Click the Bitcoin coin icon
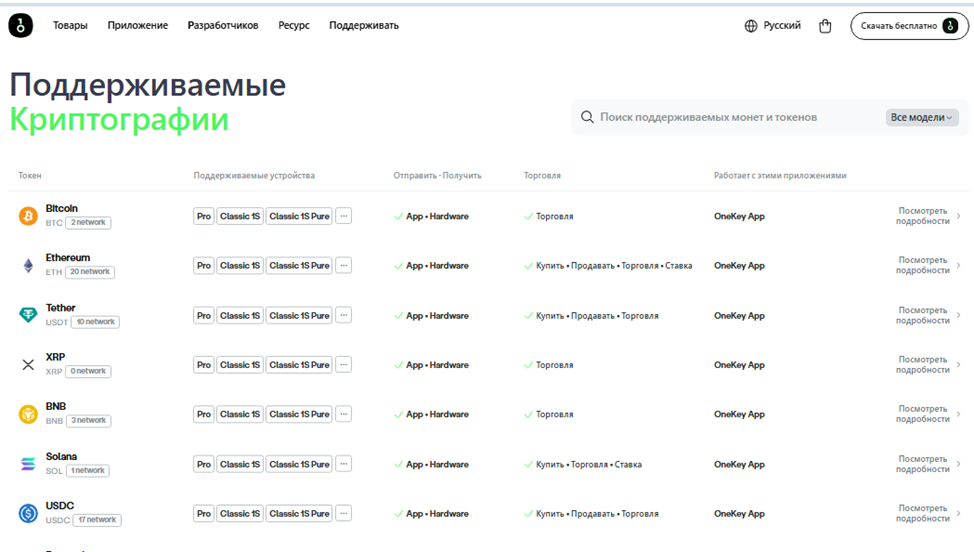974x552 pixels. 28,216
